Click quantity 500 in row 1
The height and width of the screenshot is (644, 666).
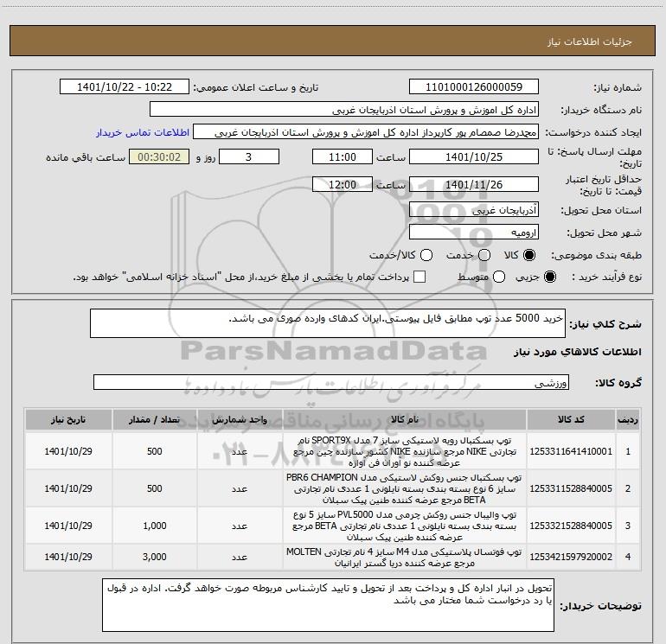point(154,451)
